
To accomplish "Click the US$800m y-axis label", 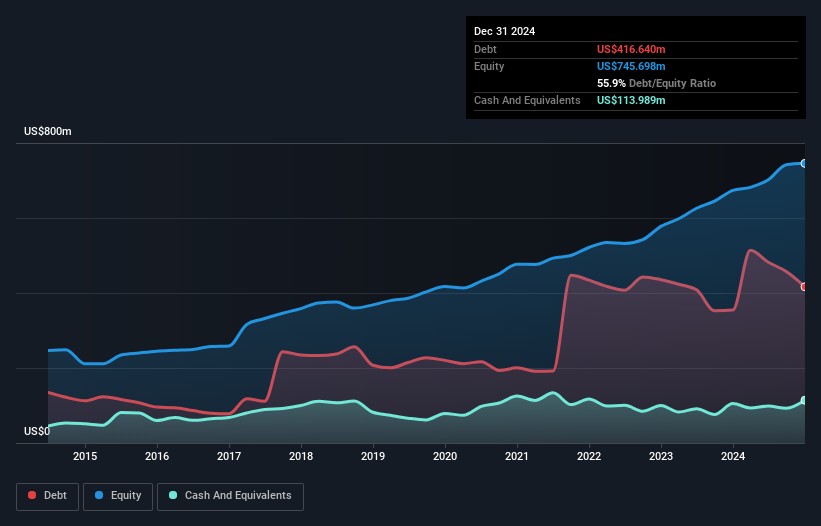I will (48, 132).
